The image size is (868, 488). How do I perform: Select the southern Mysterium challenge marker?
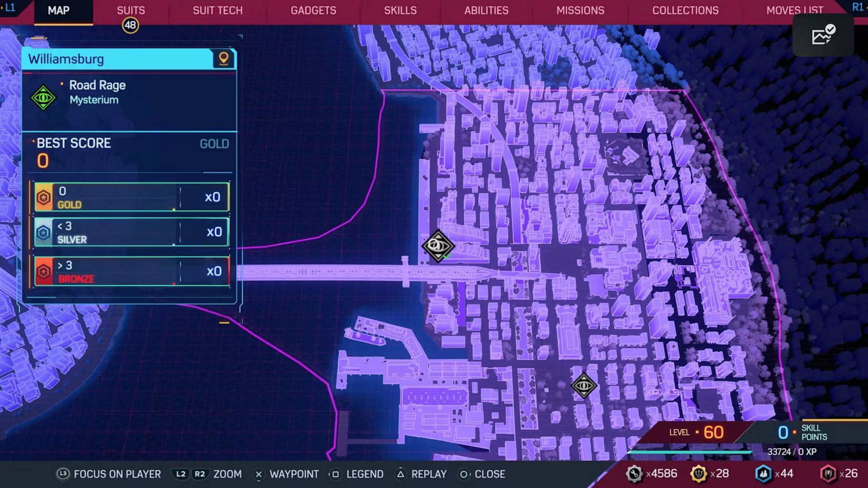click(584, 385)
